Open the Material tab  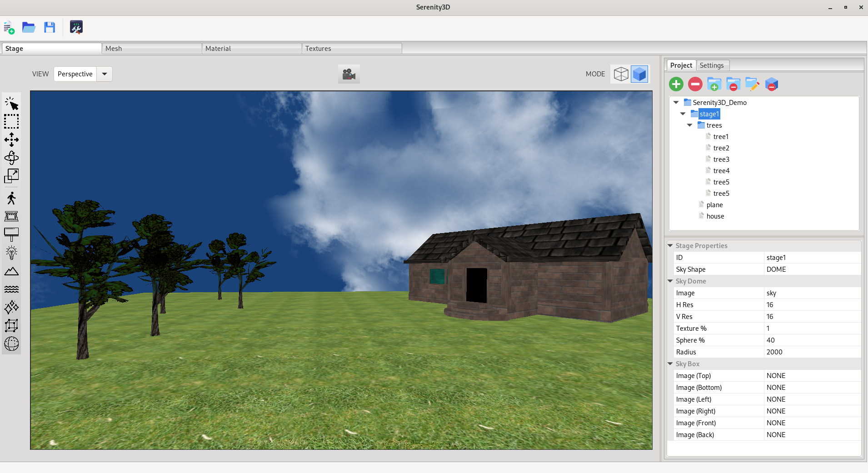[252, 49]
